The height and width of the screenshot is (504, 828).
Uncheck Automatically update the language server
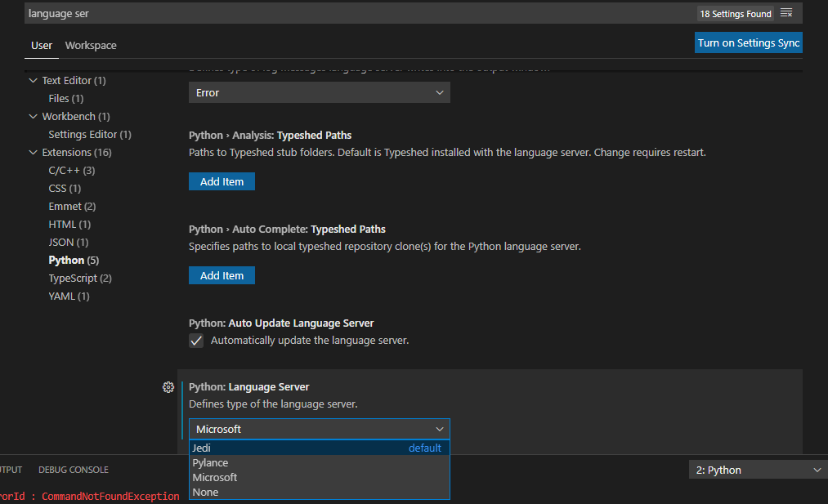click(195, 341)
